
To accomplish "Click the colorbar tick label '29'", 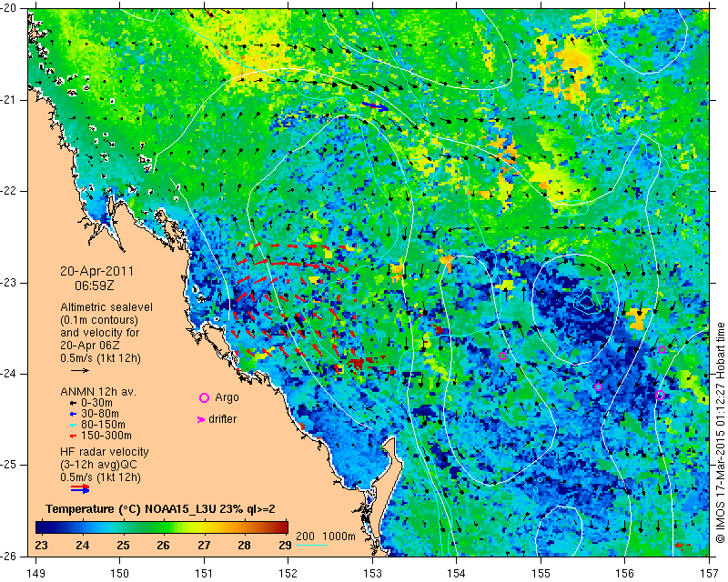I will pos(285,545).
